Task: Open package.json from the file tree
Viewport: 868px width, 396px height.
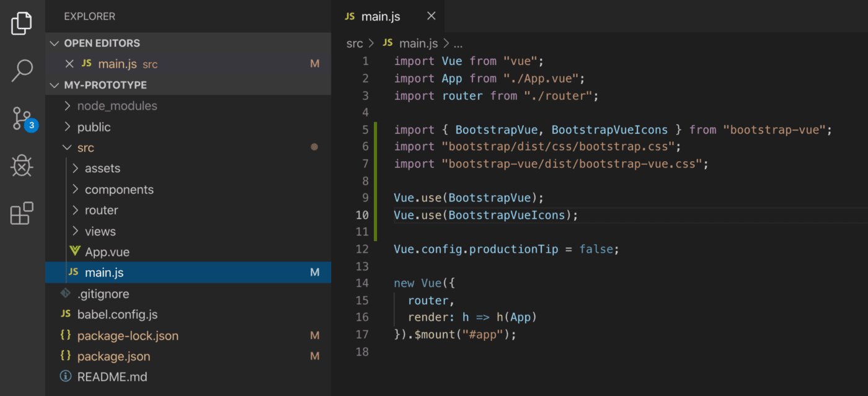Action: [x=113, y=356]
